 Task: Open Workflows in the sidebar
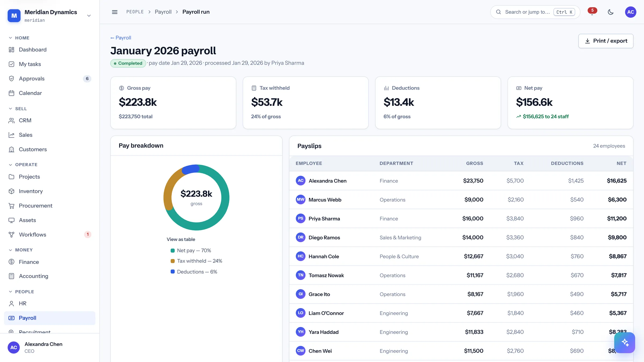50,235
